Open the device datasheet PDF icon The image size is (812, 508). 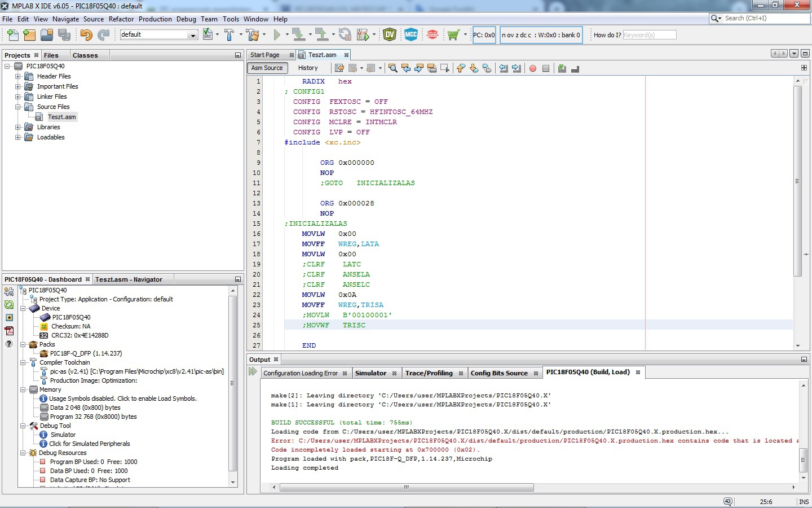coord(9,331)
